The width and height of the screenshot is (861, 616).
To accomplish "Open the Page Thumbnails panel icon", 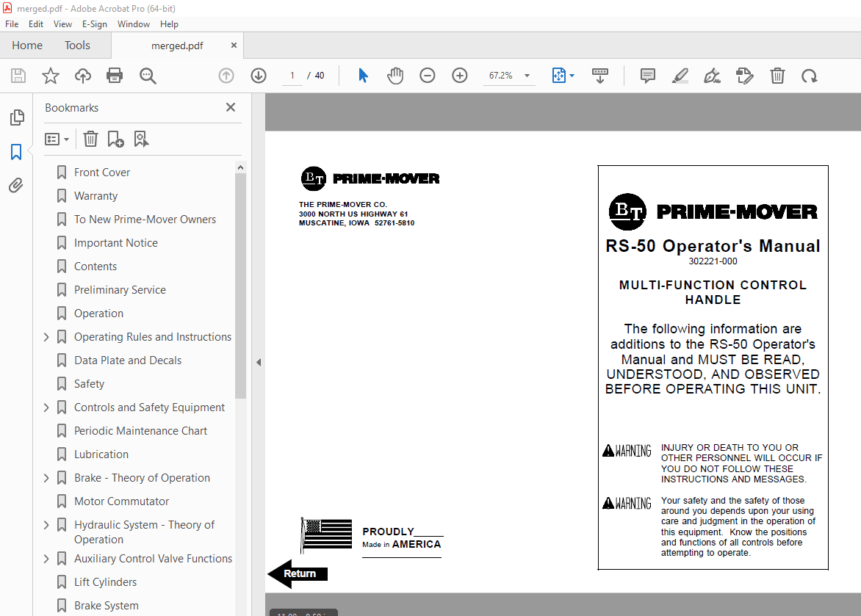I will point(17,117).
